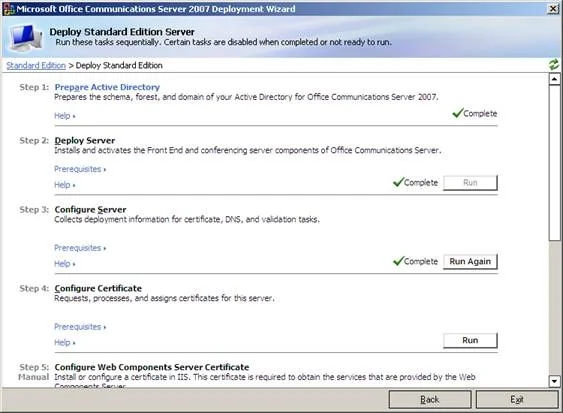Click the Deployment Wizard title bar icon

[9, 9]
